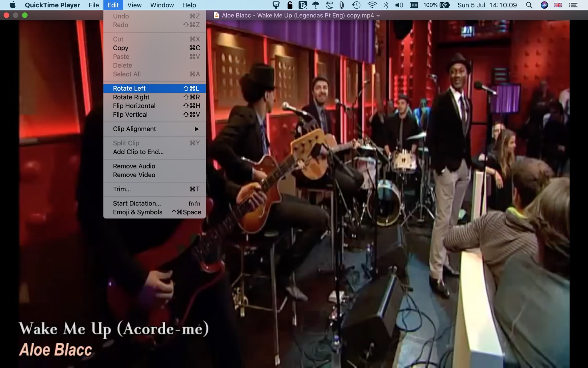This screenshot has width=588, height=368.
Task: Choose Copy from the Edit menu
Action: (154, 48)
